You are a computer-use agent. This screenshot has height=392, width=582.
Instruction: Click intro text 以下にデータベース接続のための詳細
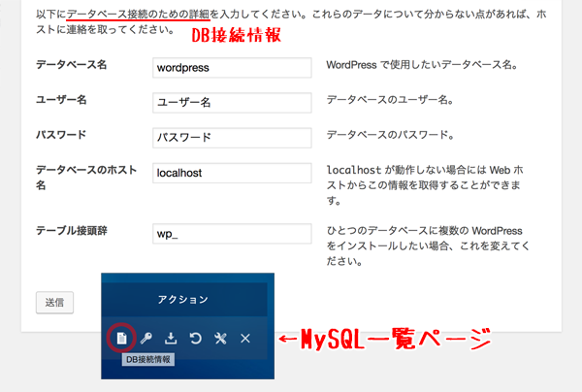pyautogui.click(x=291, y=21)
